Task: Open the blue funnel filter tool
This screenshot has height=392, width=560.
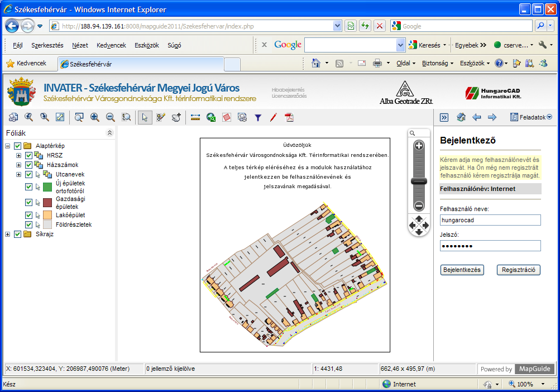Action: [258, 117]
